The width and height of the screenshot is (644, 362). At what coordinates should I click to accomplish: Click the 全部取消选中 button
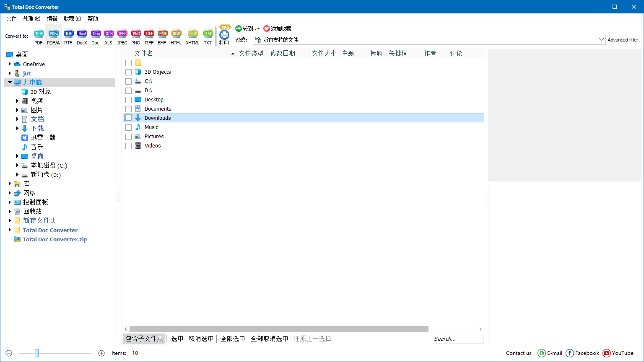270,339
